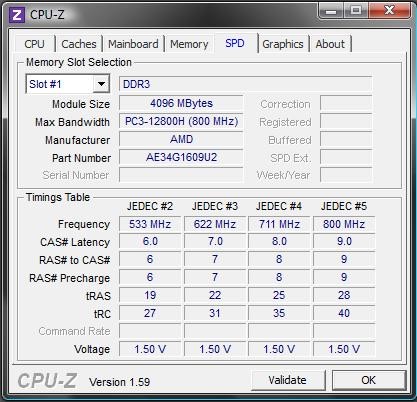Go to the Mainboard tab
Screen dimensions: 417x402
pyautogui.click(x=133, y=44)
